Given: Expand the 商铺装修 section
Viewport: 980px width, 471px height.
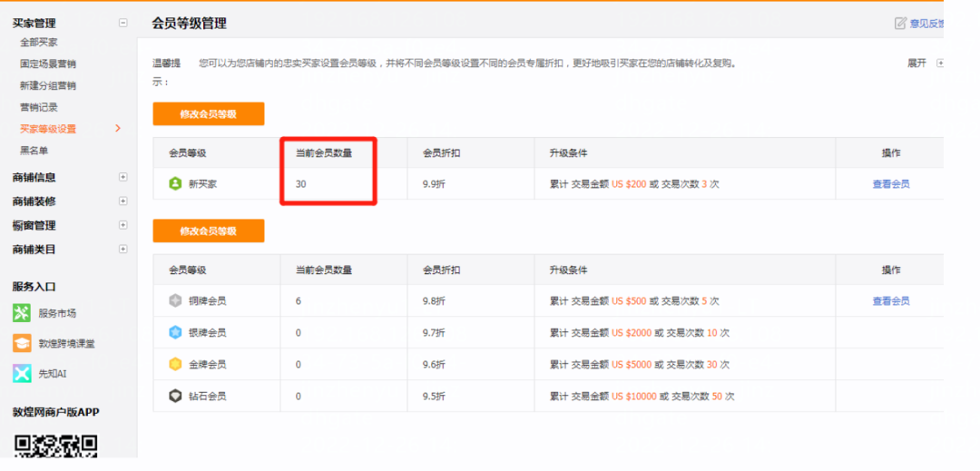Looking at the screenshot, I should [123, 201].
